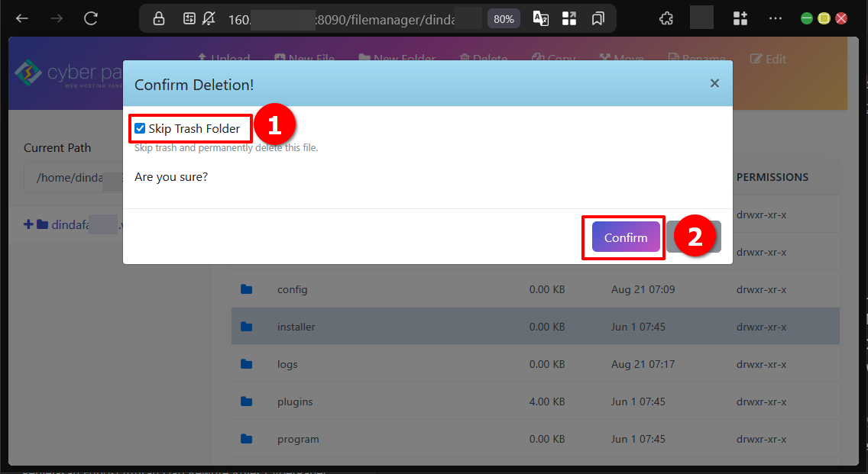This screenshot has width=868, height=474.
Task: Open the browser three-dots menu
Action: coord(776,18)
